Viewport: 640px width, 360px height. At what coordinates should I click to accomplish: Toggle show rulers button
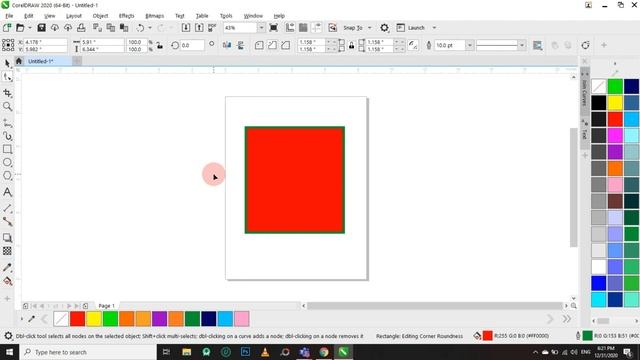click(x=290, y=28)
